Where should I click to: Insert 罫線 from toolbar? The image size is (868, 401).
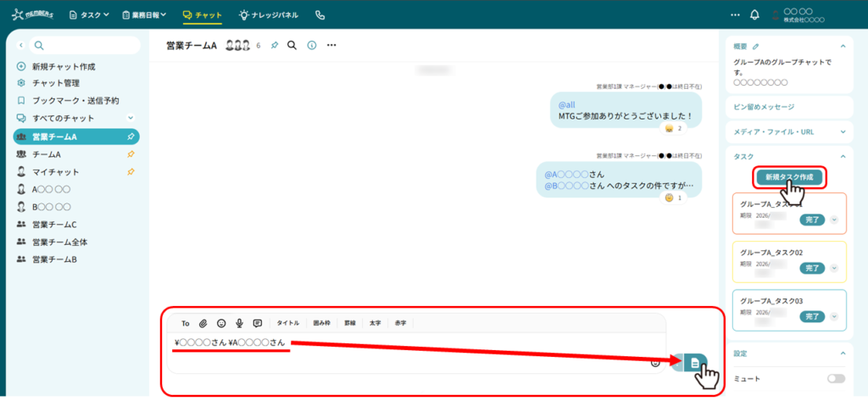[350, 324]
